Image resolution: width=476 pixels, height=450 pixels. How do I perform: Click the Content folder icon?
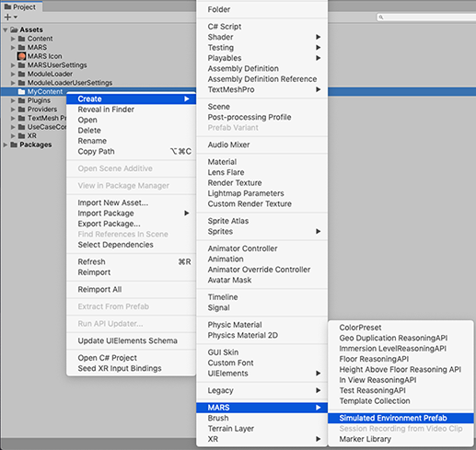point(21,39)
